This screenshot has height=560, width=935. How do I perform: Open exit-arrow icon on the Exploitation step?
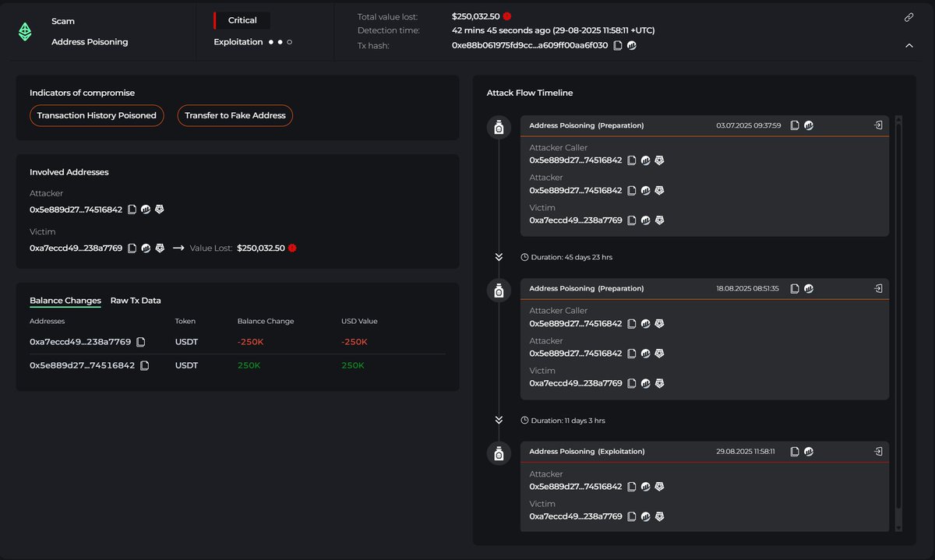(878, 452)
